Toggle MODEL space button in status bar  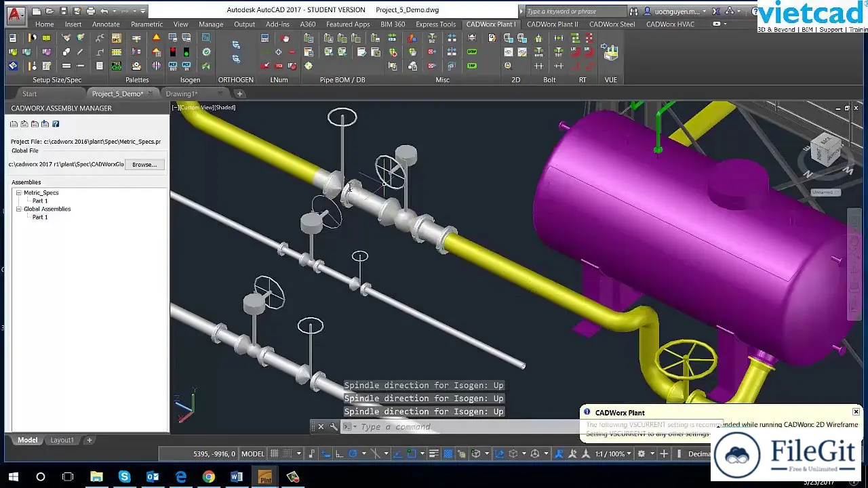click(x=252, y=453)
